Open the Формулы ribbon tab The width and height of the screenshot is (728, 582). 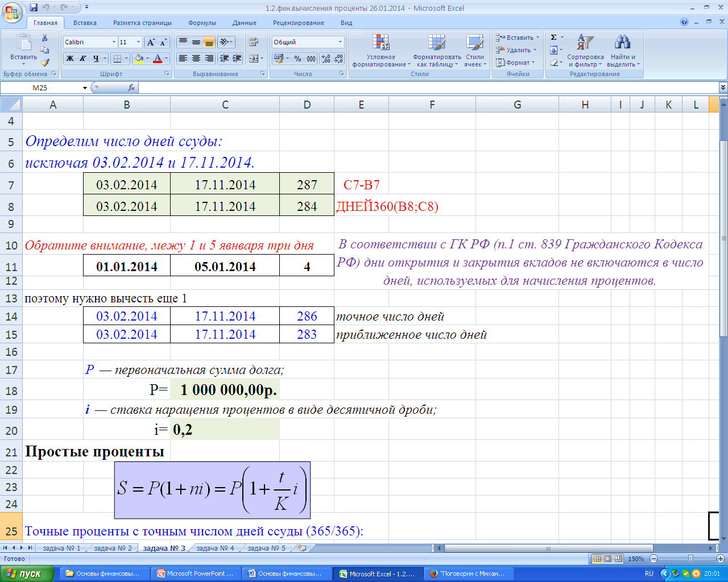point(202,23)
